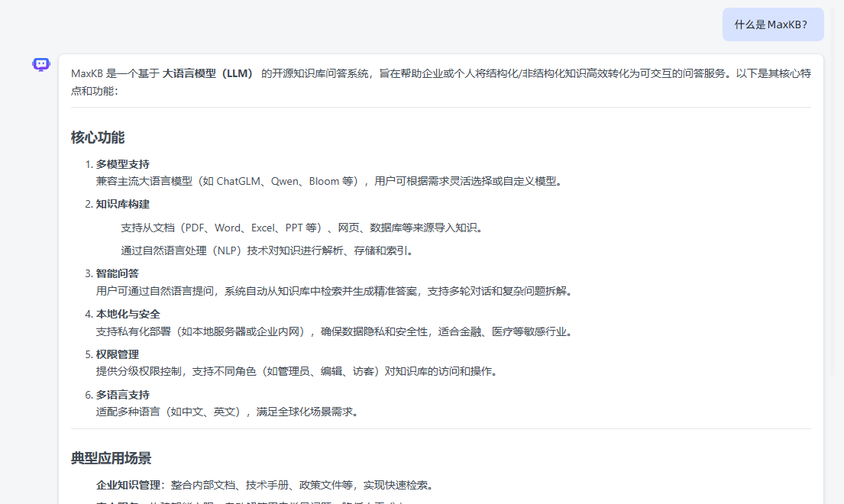Click the "典型应用场景" heading
Screen dimensions: 844x504
click(112, 458)
